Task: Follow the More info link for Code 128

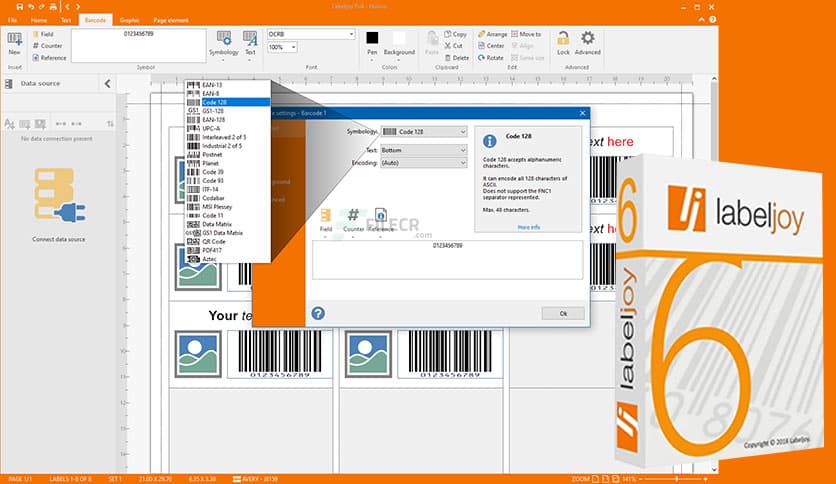Action: [528, 227]
